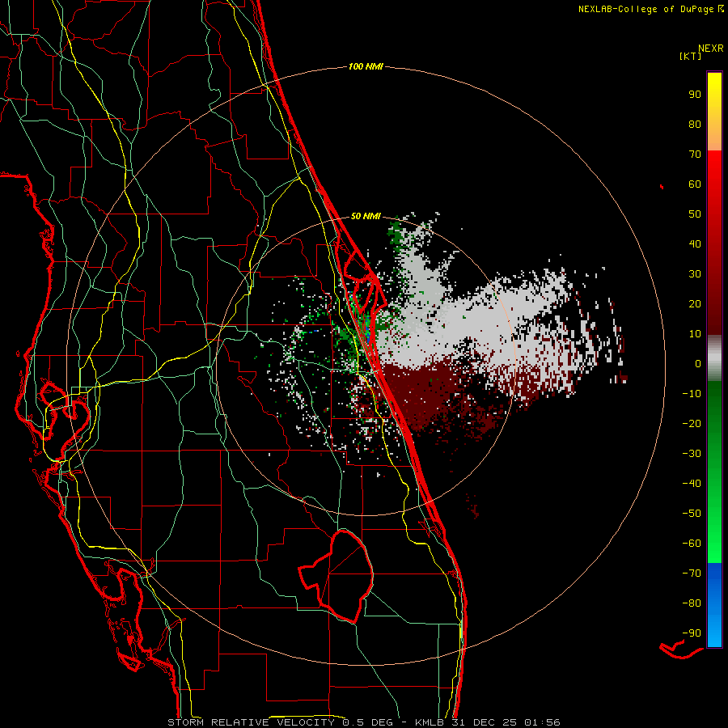Click the KT units label above colorbar
This screenshot has width=728, height=728.
point(691,56)
